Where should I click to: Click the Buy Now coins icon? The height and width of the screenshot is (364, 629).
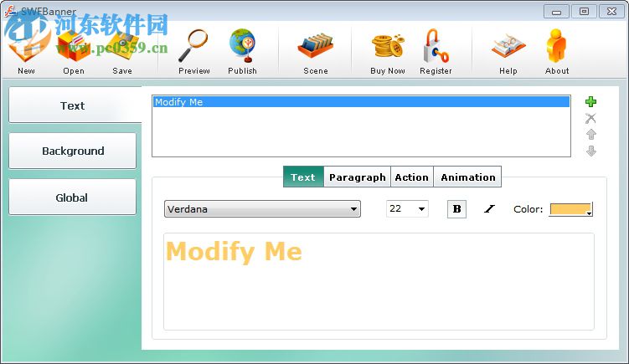click(x=388, y=50)
